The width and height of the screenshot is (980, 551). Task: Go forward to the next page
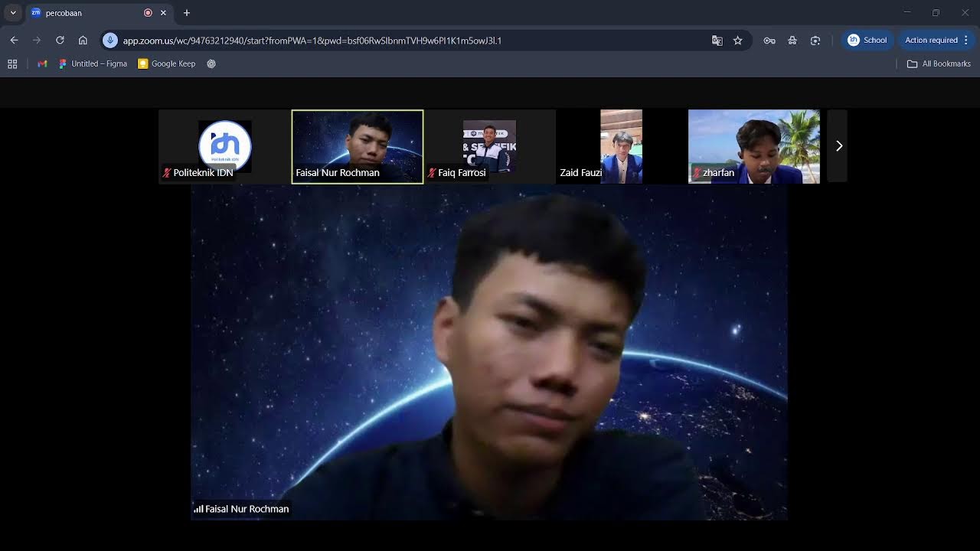[x=37, y=41]
